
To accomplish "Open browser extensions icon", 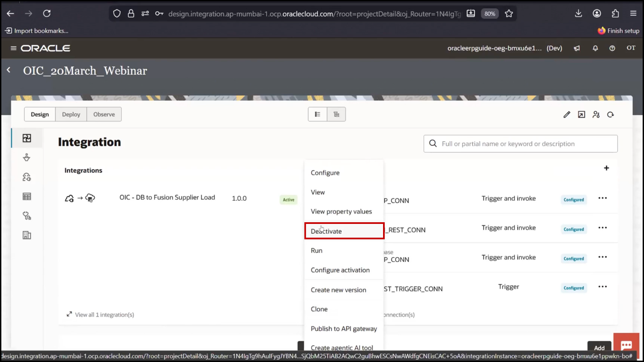I will pos(615,13).
